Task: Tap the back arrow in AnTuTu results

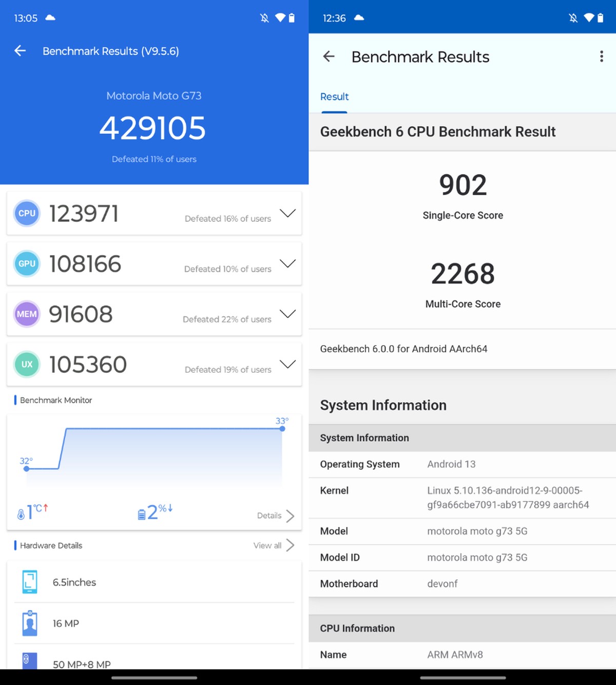Action: click(x=20, y=51)
